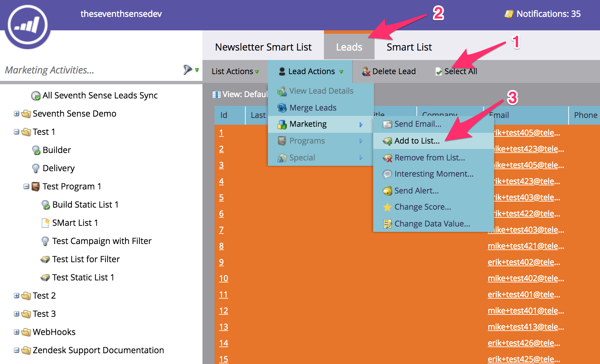Open the mike+test421@tele... email link
This screenshot has height=364, width=600.
pos(526,246)
